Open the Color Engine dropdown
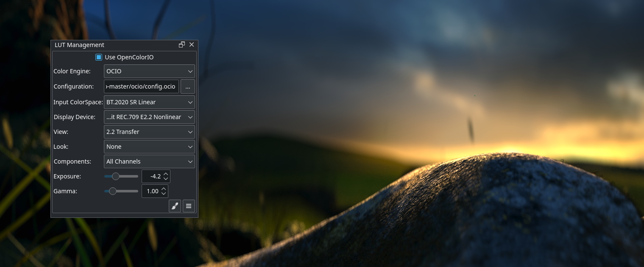The height and width of the screenshot is (267, 644). (x=149, y=71)
